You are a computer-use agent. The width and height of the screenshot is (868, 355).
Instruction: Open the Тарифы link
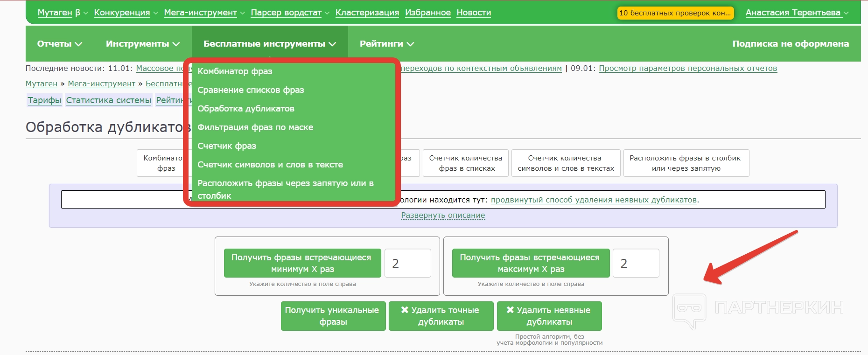pyautogui.click(x=44, y=100)
